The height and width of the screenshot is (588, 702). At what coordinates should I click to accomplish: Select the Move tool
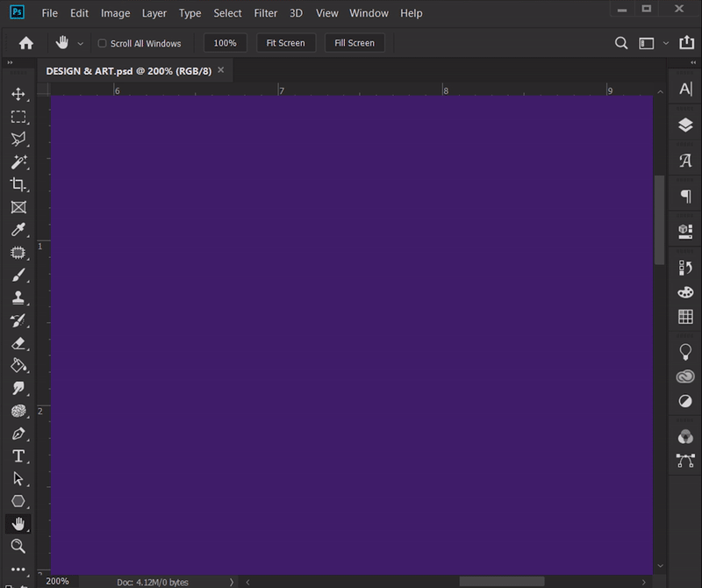18,94
